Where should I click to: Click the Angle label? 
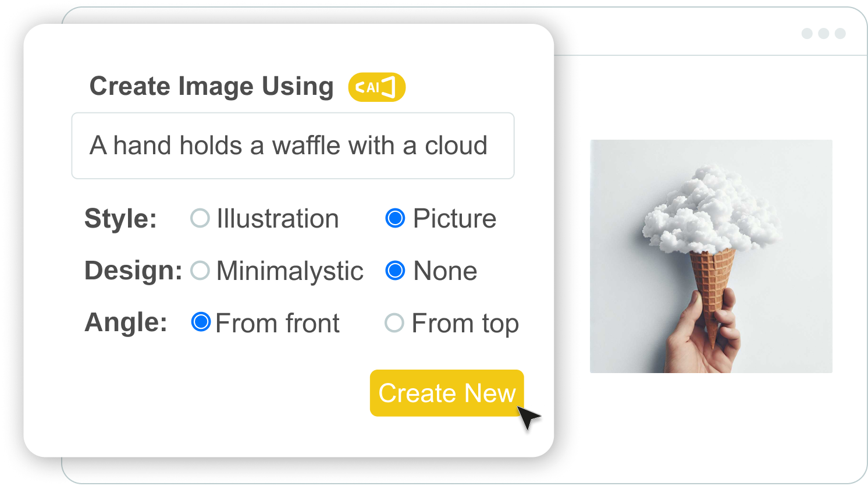pos(124,322)
